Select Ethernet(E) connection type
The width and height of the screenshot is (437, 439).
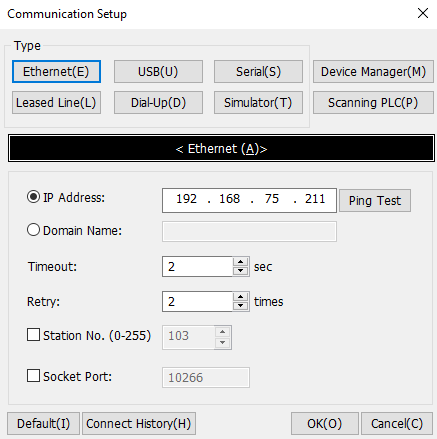click(x=56, y=71)
